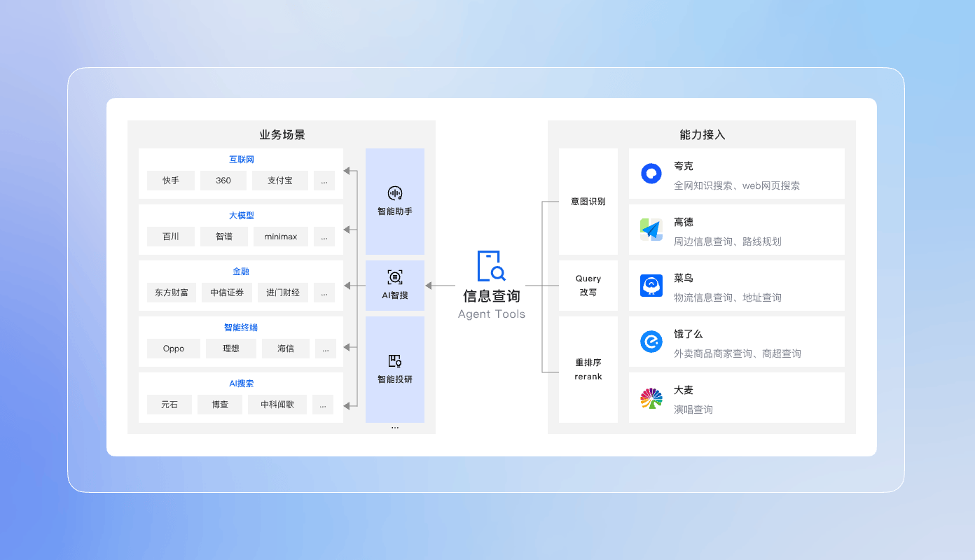The width and height of the screenshot is (975, 560).
Task: Click the 信息查询 document search icon
Action: click(492, 266)
